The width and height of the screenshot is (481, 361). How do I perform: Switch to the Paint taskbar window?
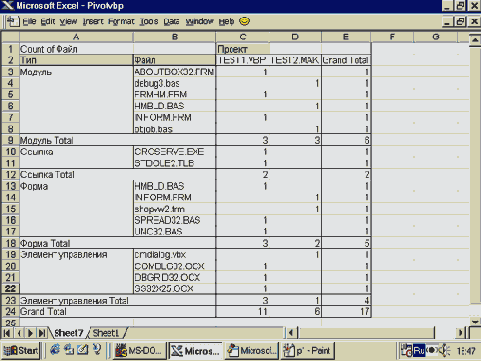308,351
